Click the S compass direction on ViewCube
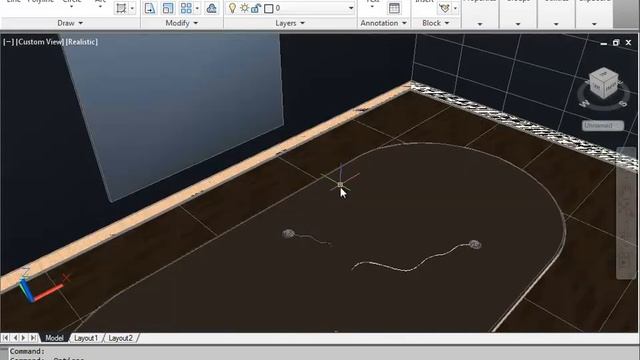This screenshot has width=640, height=360. [x=623, y=104]
